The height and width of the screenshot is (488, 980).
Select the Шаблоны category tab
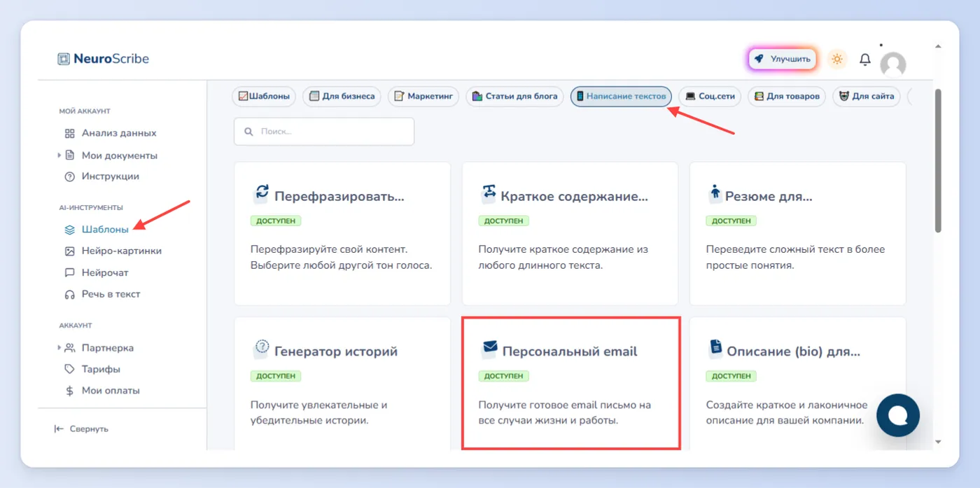[265, 97]
